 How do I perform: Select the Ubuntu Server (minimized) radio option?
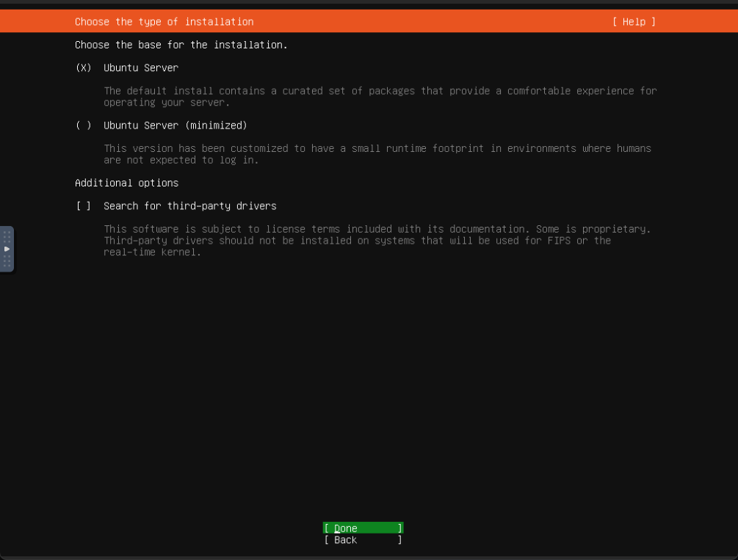pyautogui.click(x=83, y=126)
